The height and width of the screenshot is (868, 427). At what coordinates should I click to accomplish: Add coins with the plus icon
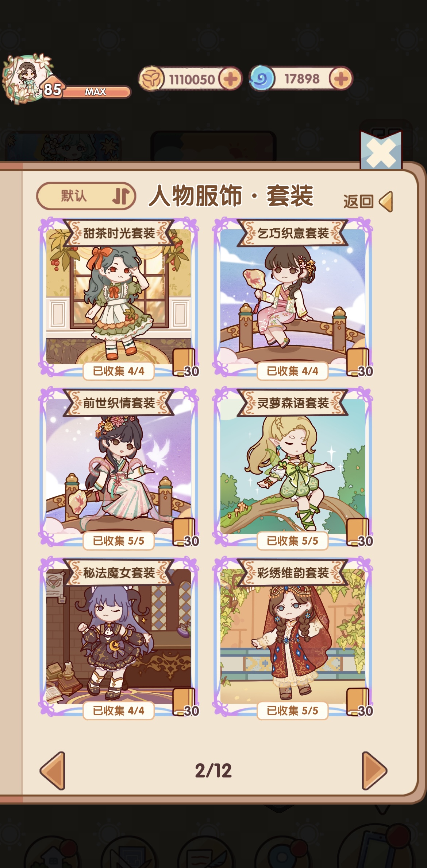tap(230, 79)
